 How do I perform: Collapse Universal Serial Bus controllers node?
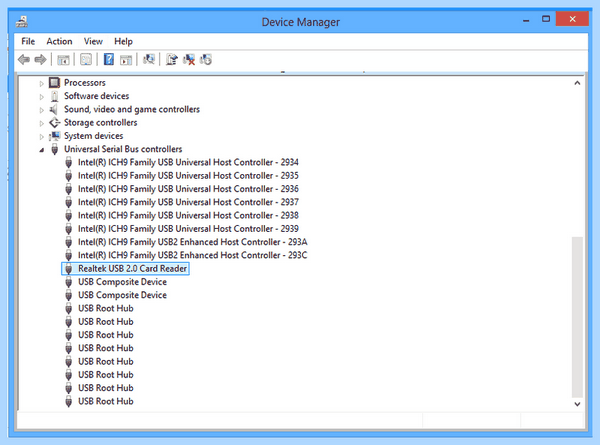(x=42, y=150)
